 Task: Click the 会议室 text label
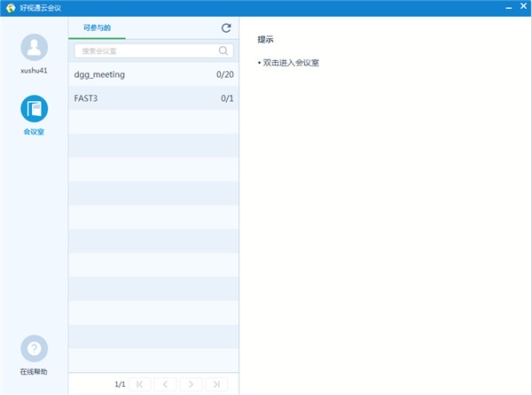click(x=34, y=132)
